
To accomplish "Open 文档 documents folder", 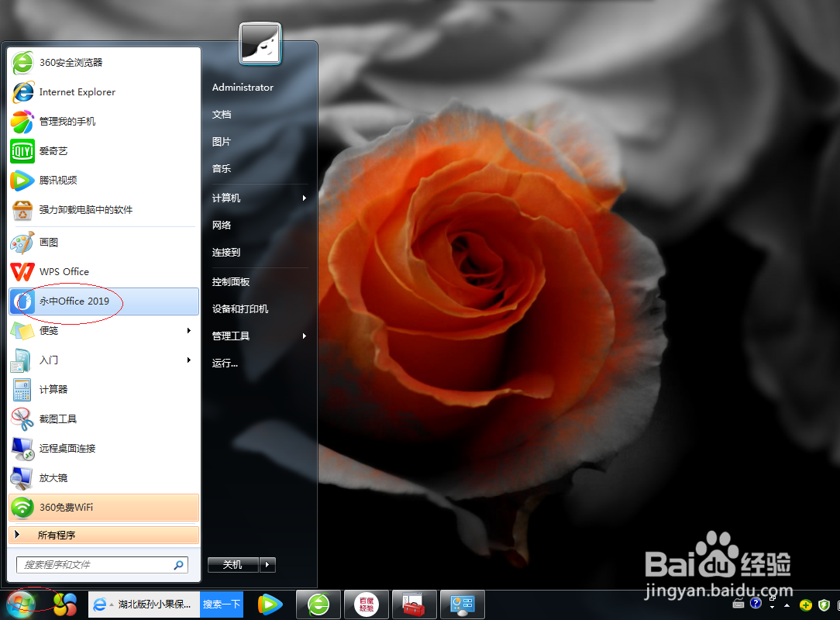I will point(222,115).
